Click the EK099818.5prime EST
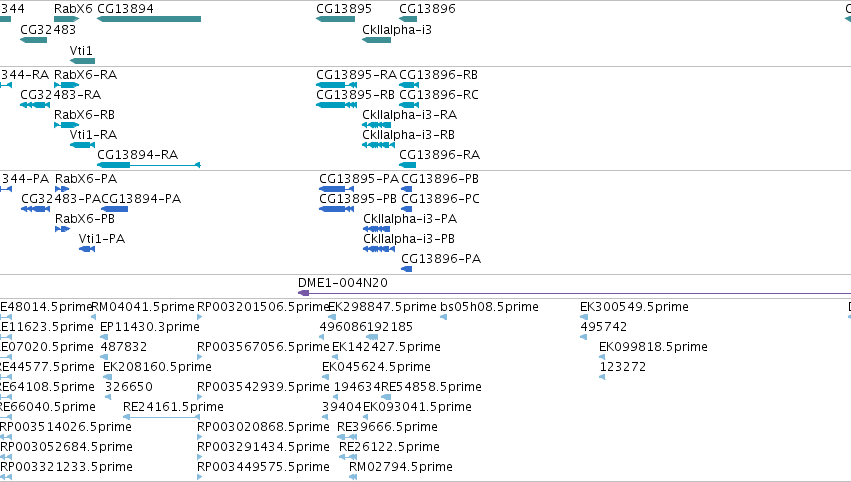 pyautogui.click(x=602, y=357)
